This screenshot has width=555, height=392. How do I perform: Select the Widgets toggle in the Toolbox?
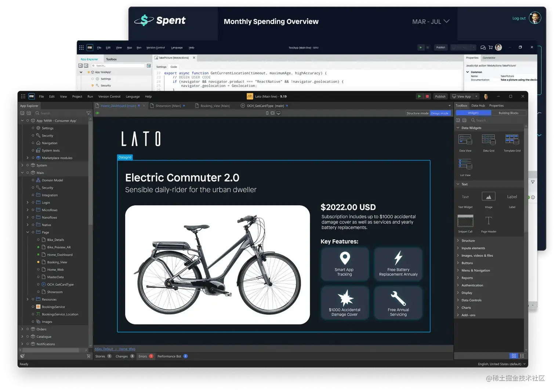coord(473,113)
